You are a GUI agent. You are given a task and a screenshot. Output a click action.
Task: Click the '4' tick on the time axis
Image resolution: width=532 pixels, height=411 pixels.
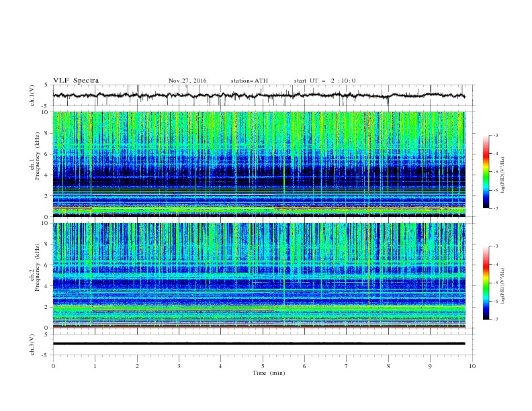click(x=220, y=366)
